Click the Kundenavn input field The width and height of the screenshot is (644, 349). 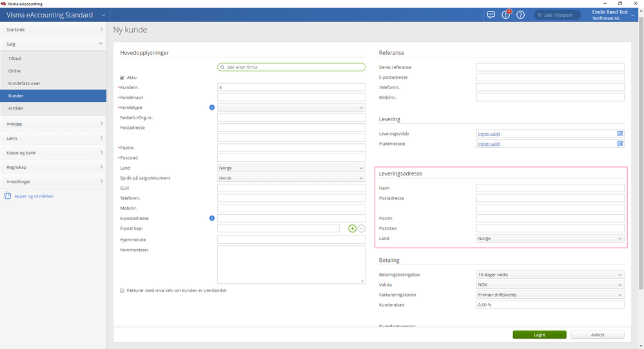(x=291, y=97)
